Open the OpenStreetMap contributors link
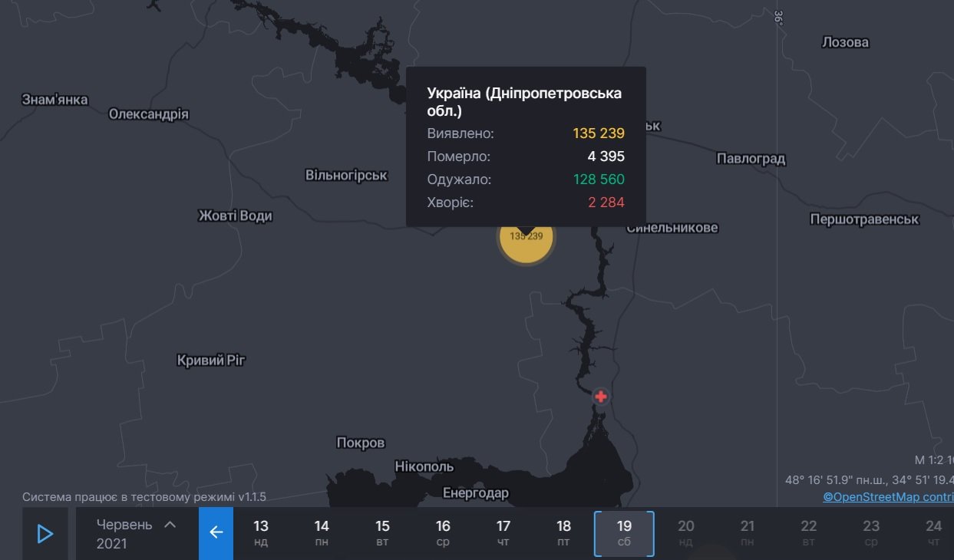 coord(881,496)
